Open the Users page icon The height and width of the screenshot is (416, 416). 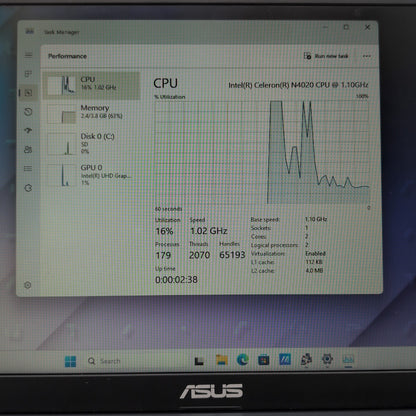tap(28, 149)
